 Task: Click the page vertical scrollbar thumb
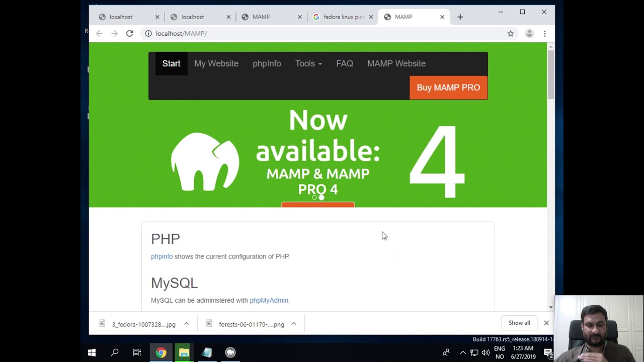(x=551, y=74)
